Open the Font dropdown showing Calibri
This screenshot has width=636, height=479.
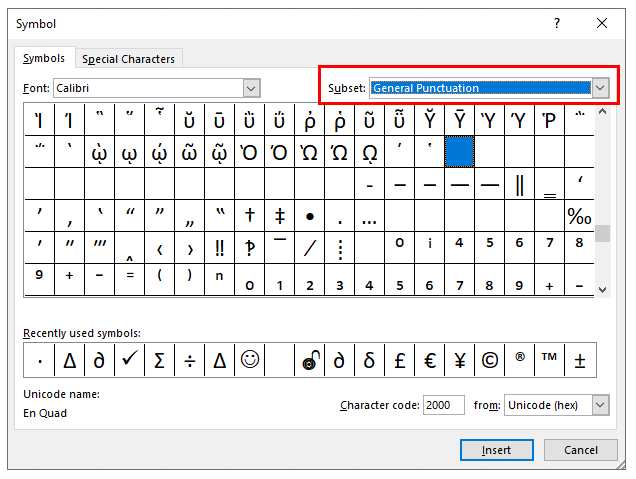click(251, 88)
